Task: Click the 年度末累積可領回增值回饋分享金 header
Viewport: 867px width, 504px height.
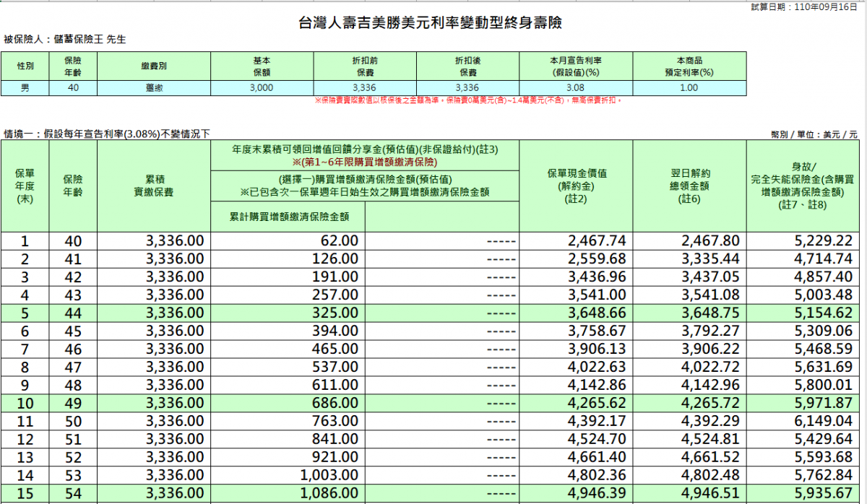Action: pyautogui.click(x=365, y=155)
